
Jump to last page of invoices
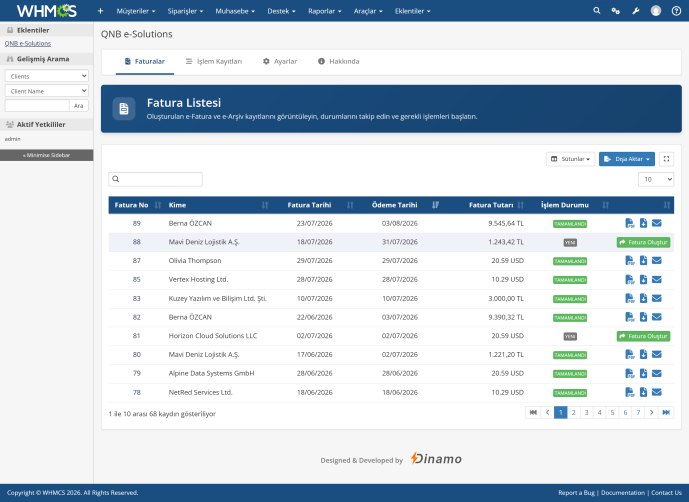pos(666,412)
